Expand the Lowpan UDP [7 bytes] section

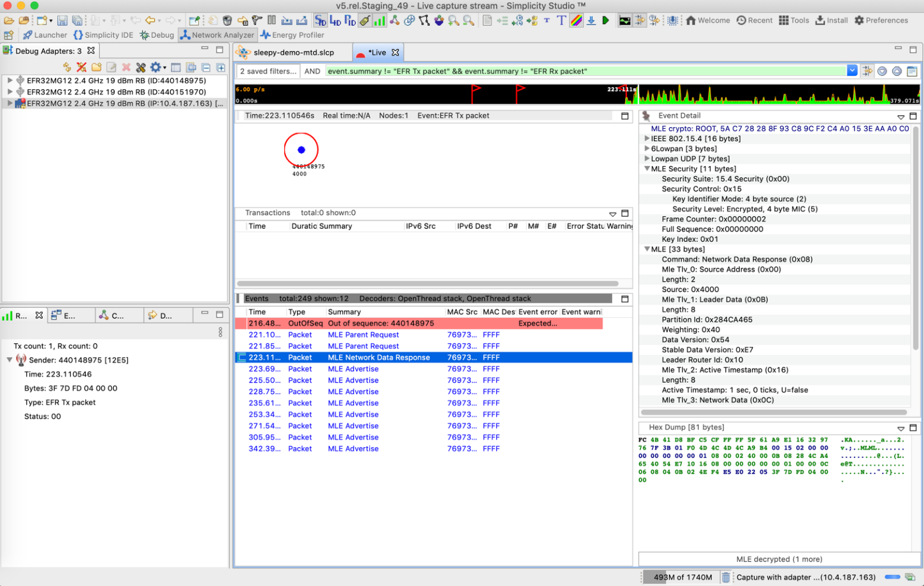(x=646, y=159)
